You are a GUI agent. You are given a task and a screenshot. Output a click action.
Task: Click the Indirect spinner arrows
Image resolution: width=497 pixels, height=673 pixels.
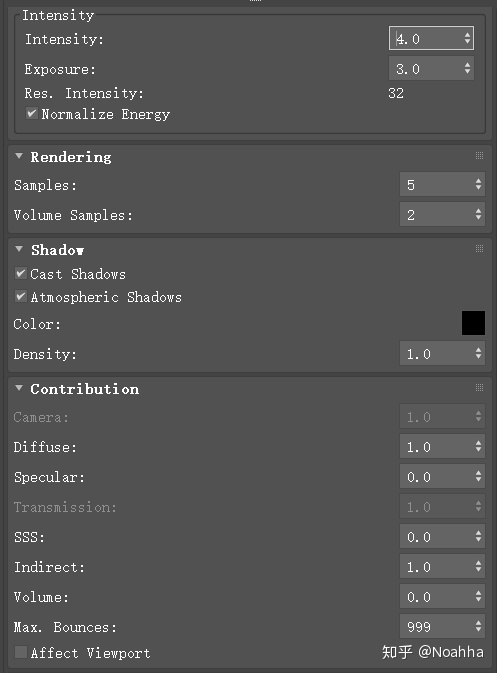coord(479,566)
